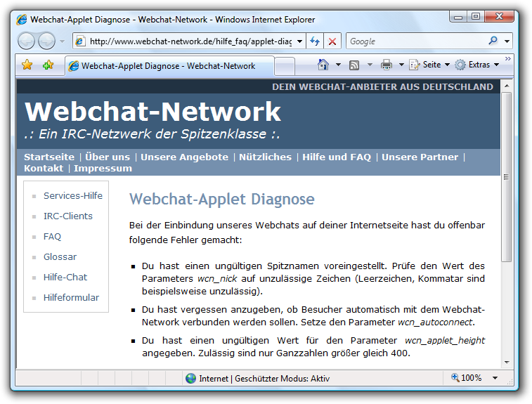532x404 pixels.
Task: Expand the zoom level dropdown arrow
Action: tap(495, 378)
